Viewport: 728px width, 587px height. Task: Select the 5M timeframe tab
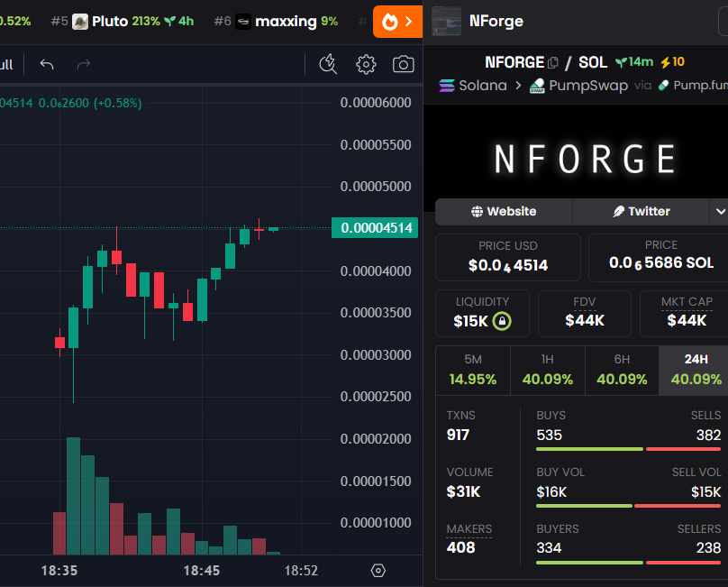point(473,370)
